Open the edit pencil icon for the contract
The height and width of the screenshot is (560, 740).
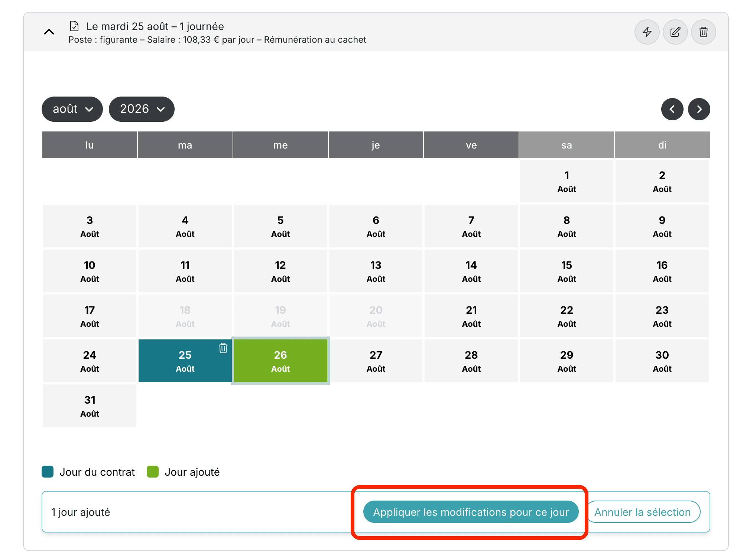[675, 32]
